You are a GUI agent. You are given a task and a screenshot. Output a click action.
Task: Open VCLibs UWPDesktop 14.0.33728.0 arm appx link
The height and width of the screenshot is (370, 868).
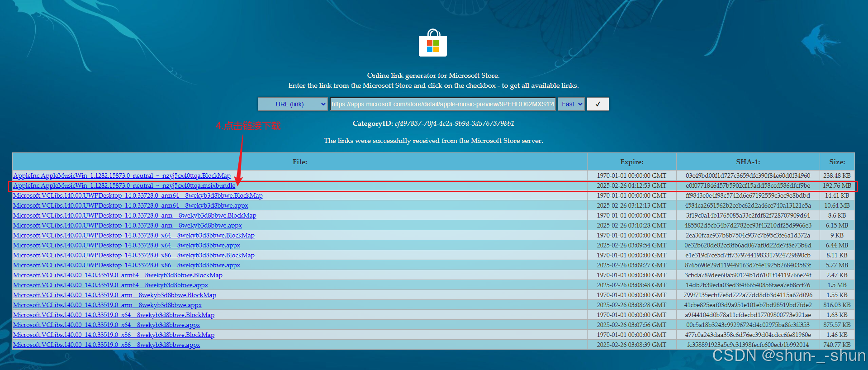click(128, 225)
